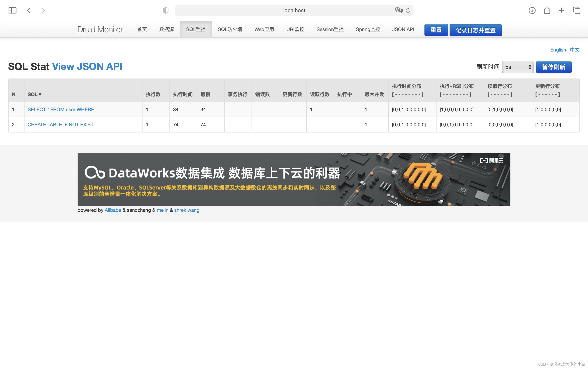Open the Session监控 tab
Viewport: 588px width, 368px height.
330,29
